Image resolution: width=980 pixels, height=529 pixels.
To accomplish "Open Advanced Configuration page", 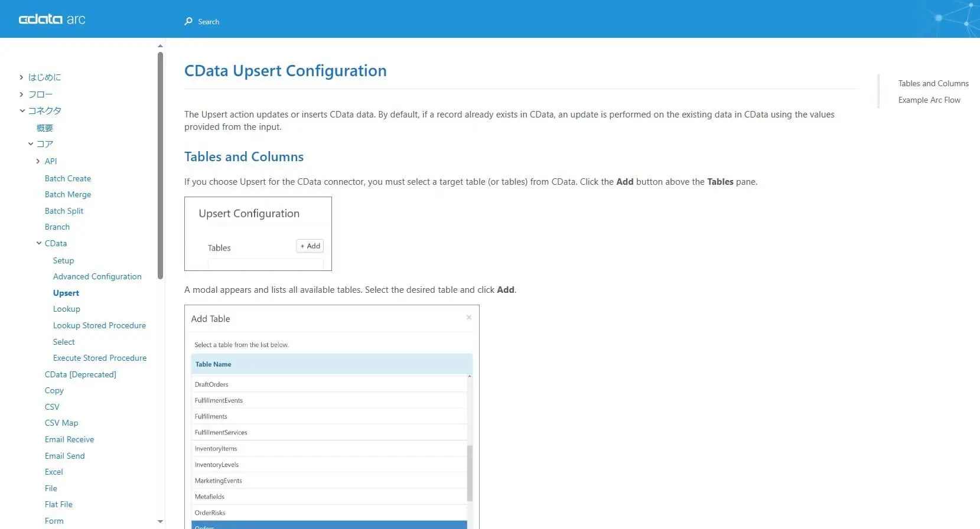I will tap(97, 276).
